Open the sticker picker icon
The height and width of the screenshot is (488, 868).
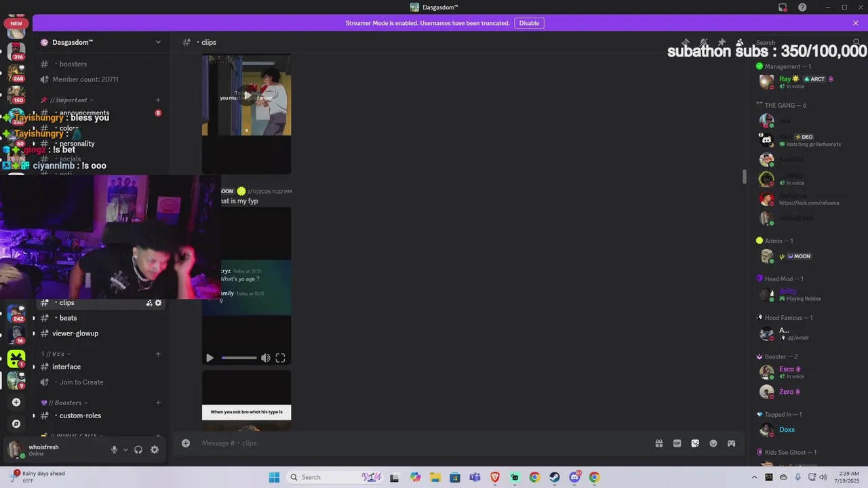coord(695,443)
